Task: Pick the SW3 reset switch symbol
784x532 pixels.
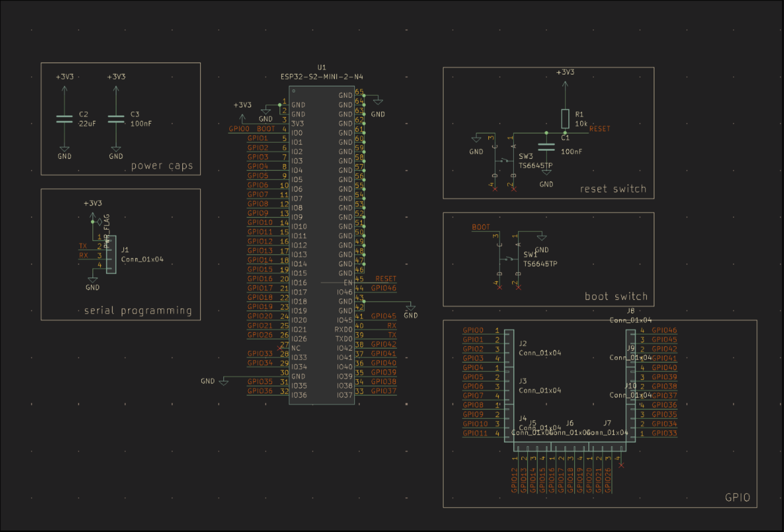Action: point(504,161)
